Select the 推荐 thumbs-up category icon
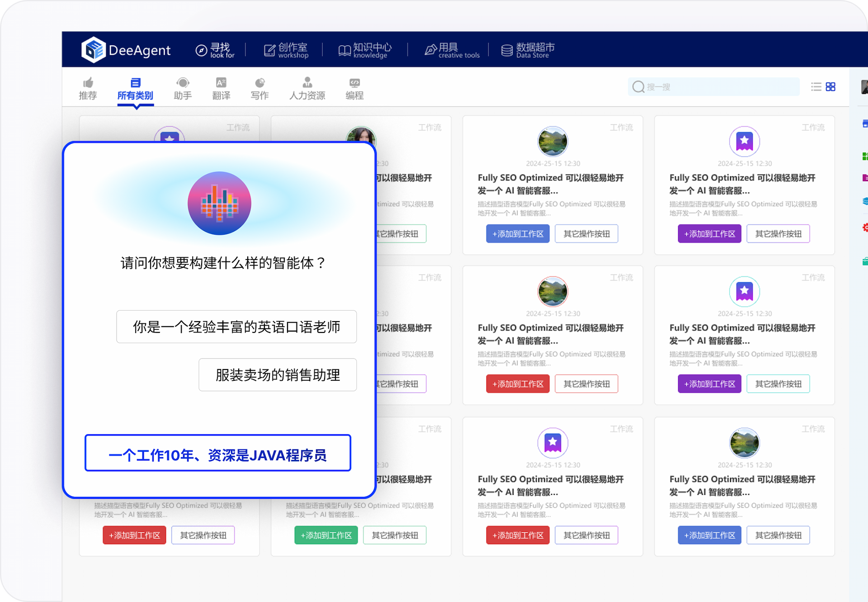The height and width of the screenshot is (602, 868). coord(88,83)
